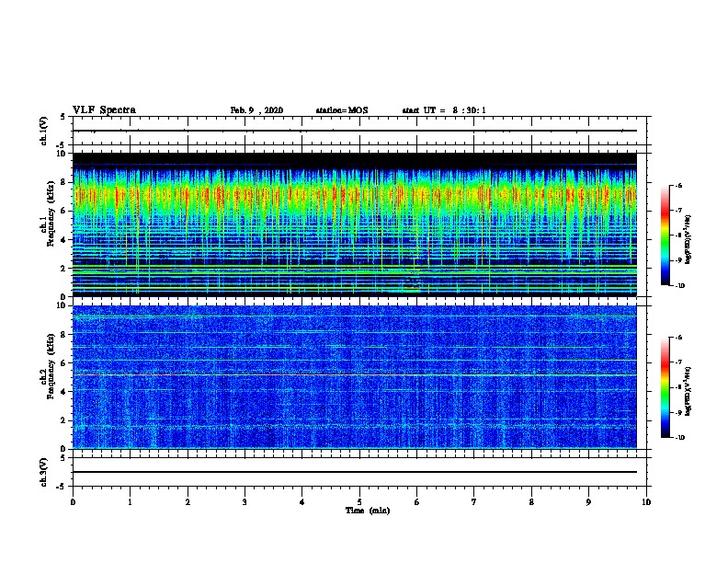728x563 pixels.
Task: Click the '-8' label on ch.1 colorbar
Action: [678, 236]
